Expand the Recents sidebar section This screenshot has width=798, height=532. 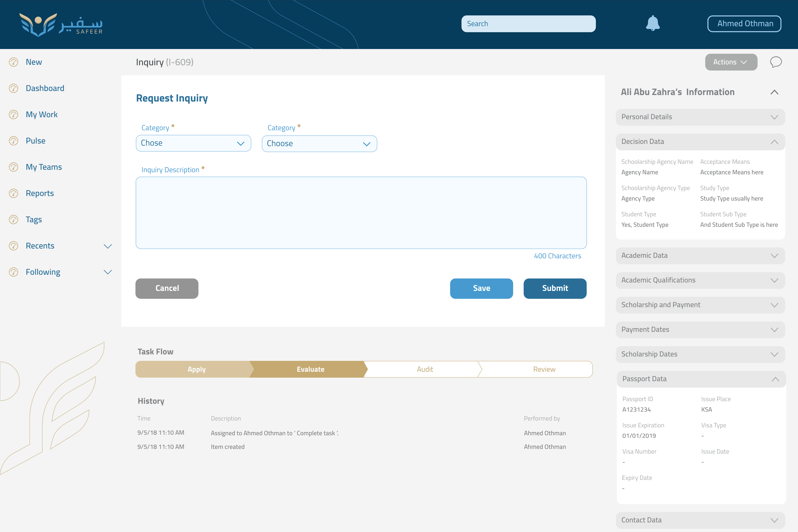tap(108, 246)
